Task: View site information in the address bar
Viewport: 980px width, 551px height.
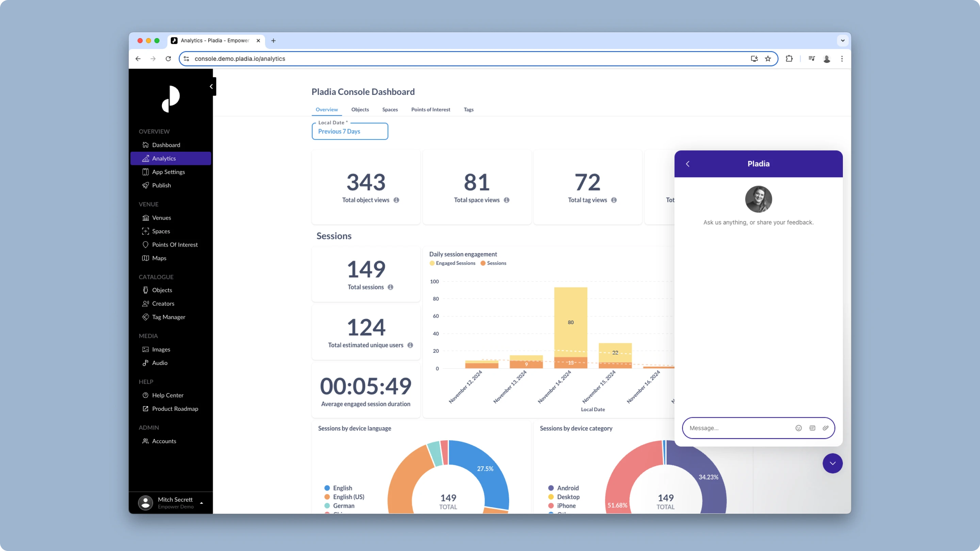Action: coord(186,59)
